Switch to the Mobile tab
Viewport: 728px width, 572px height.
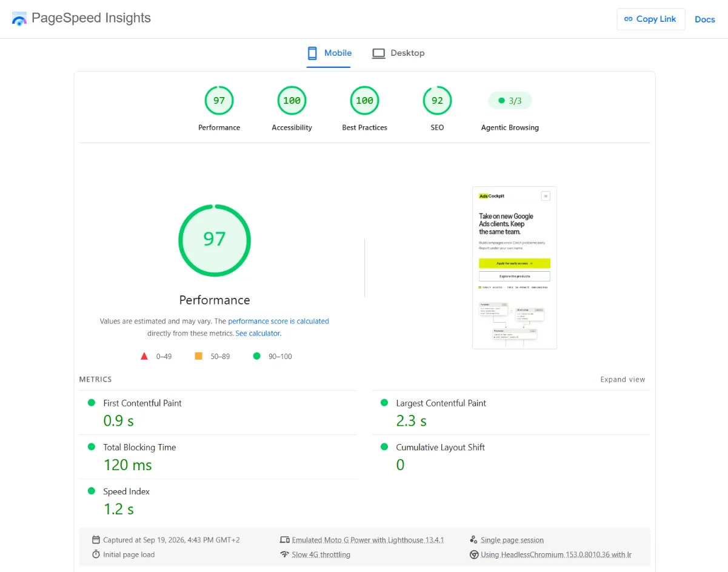coord(329,53)
